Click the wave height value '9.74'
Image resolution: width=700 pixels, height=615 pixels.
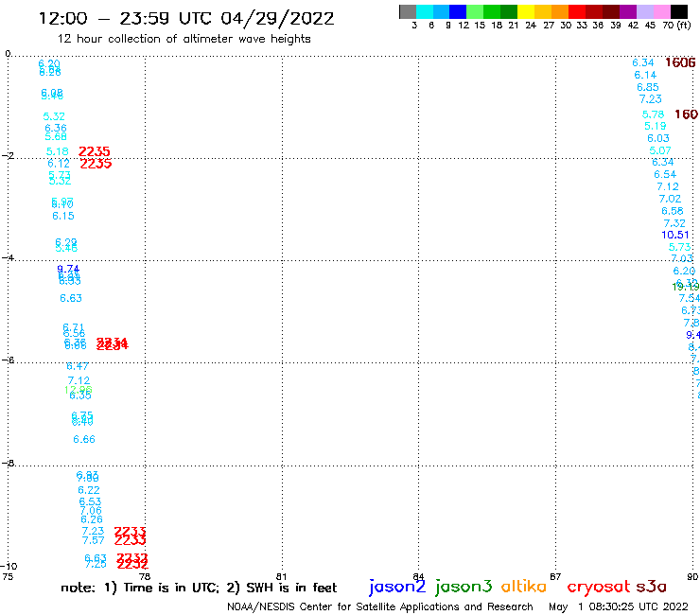coord(68,269)
